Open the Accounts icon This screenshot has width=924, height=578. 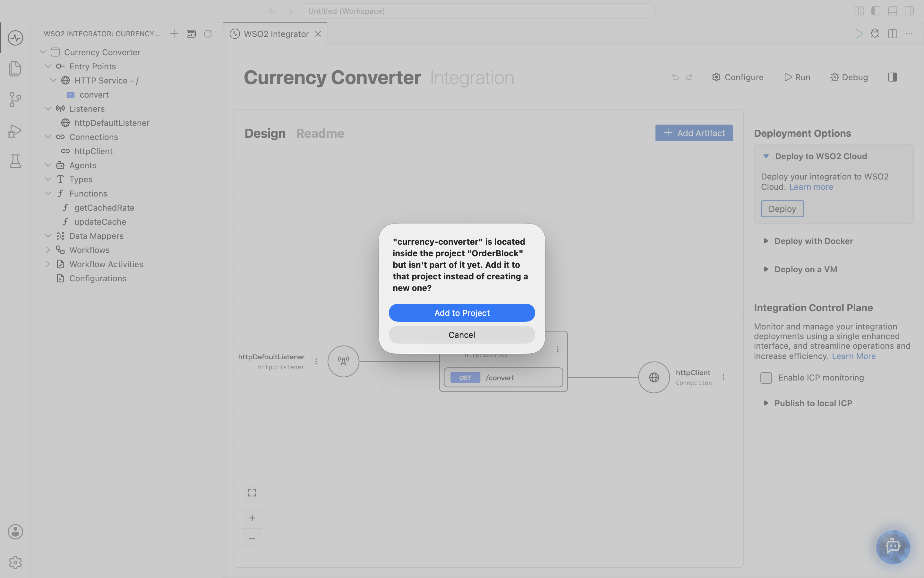[15, 532]
